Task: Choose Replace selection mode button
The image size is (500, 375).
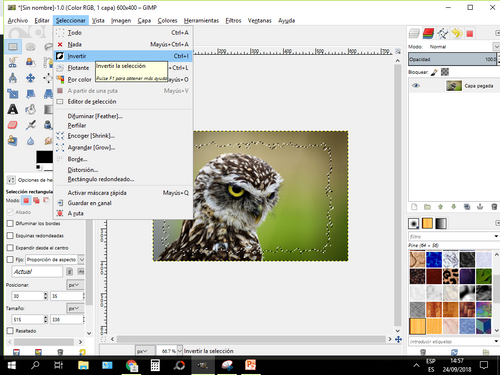Action: [26, 200]
